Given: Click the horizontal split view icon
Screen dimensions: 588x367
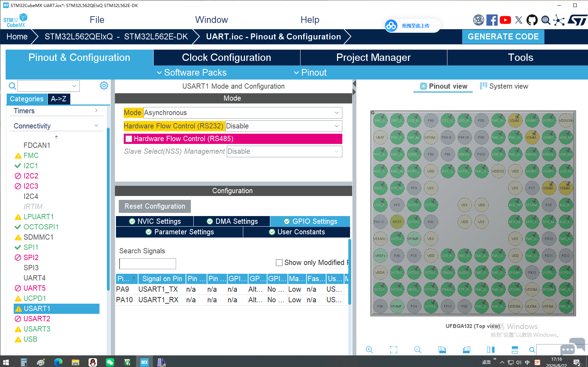Looking at the screenshot, I should pyautogui.click(x=515, y=349).
